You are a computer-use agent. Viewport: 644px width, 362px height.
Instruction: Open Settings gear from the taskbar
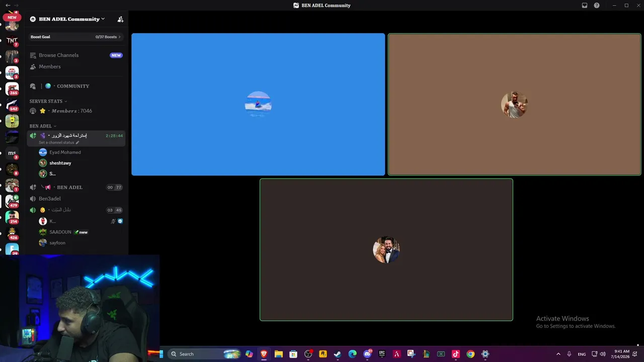[485, 354]
